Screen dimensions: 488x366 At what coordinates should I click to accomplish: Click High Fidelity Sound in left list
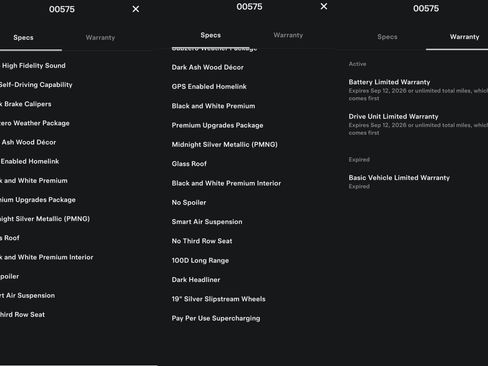33,66
